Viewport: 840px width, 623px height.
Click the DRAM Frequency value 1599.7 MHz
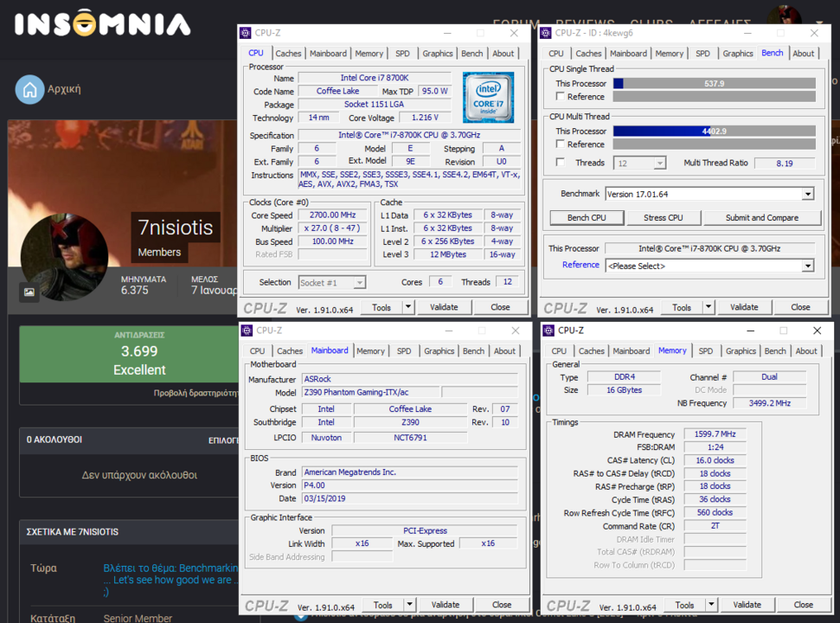pos(715,434)
